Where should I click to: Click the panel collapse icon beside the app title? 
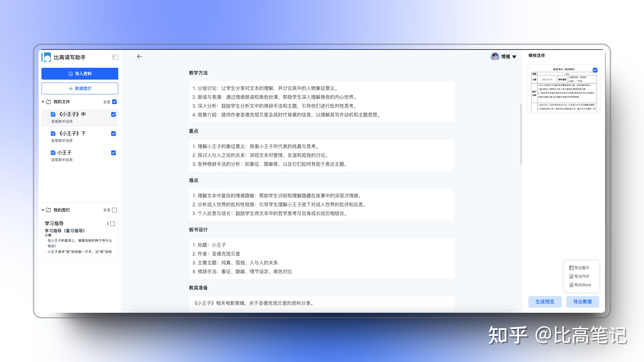tap(115, 57)
